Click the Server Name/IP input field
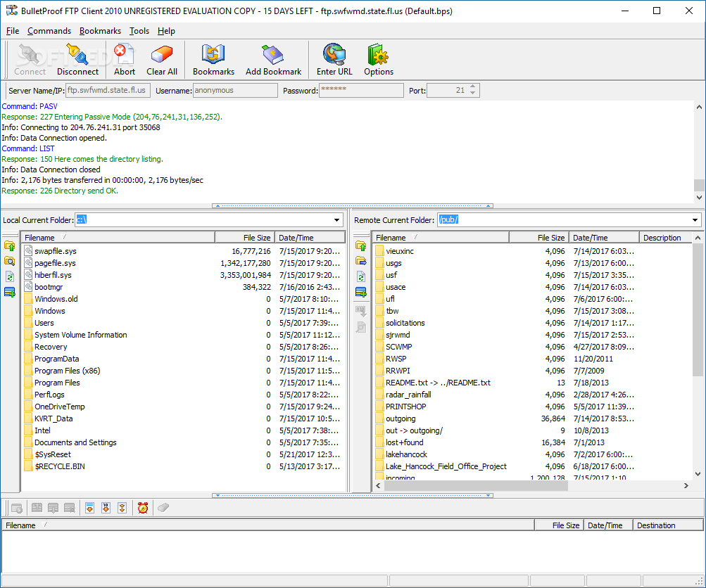 tap(108, 91)
